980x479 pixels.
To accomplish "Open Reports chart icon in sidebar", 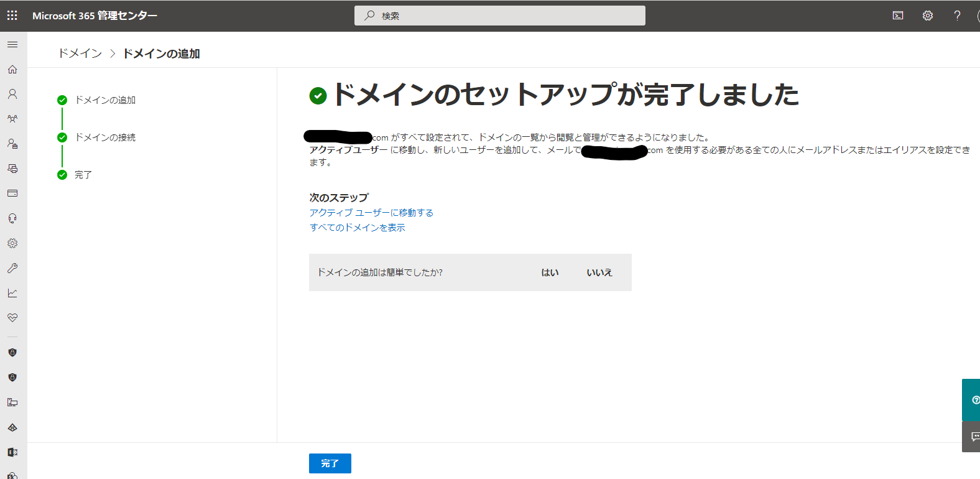I will tap(12, 293).
